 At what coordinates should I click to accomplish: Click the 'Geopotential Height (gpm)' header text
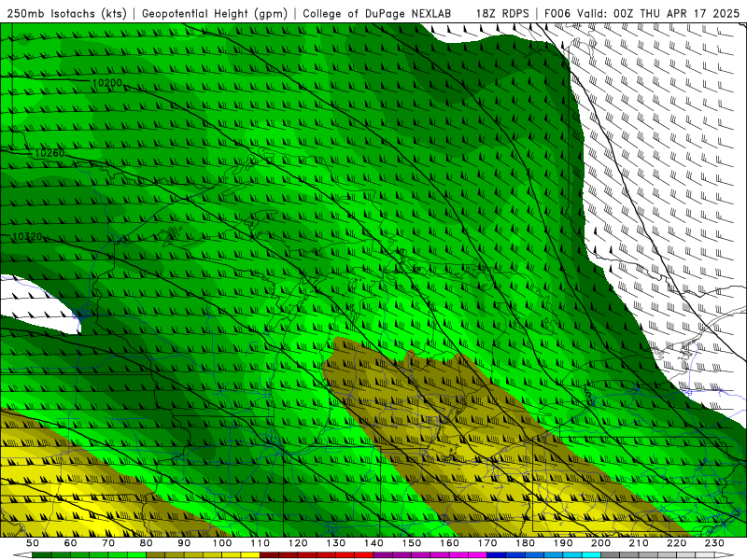215,13
